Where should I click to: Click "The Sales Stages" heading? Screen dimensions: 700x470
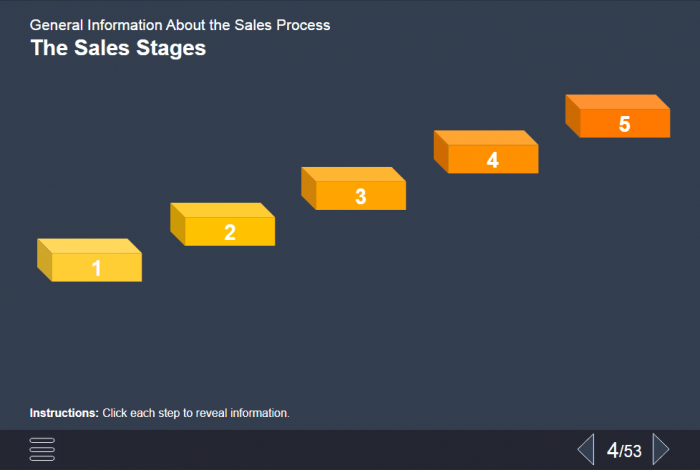pyautogui.click(x=118, y=47)
